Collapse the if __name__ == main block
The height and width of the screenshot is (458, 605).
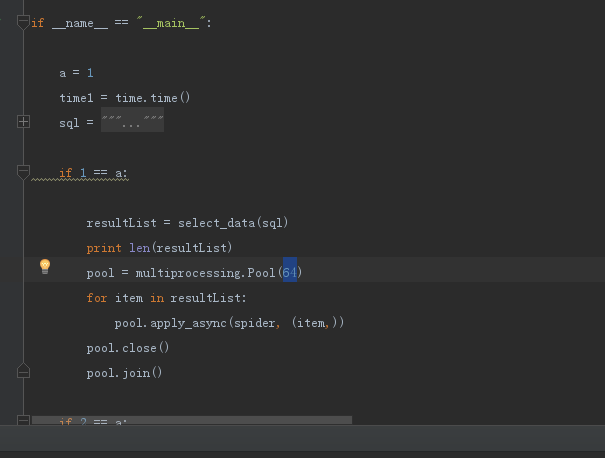[x=24, y=22]
